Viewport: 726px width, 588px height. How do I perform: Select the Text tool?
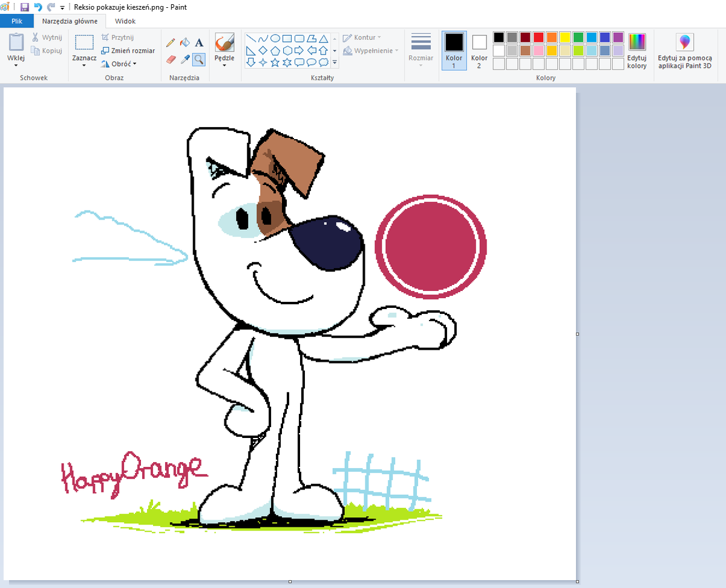pyautogui.click(x=198, y=42)
